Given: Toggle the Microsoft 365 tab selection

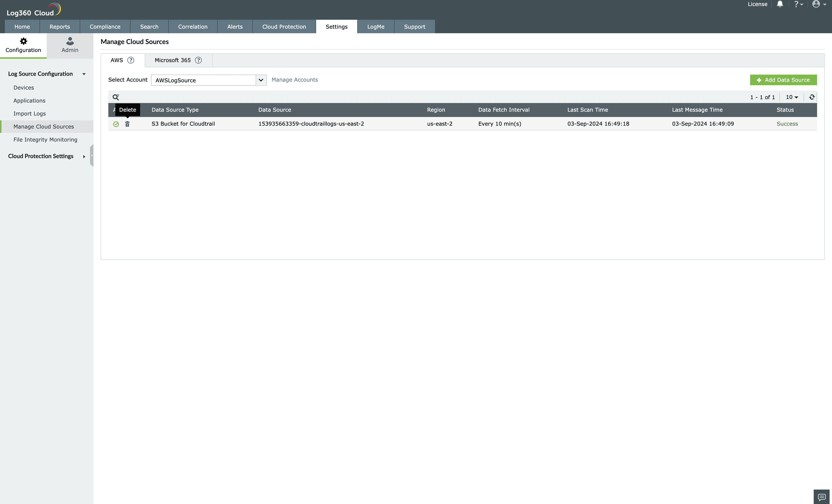Looking at the screenshot, I should tap(172, 59).
